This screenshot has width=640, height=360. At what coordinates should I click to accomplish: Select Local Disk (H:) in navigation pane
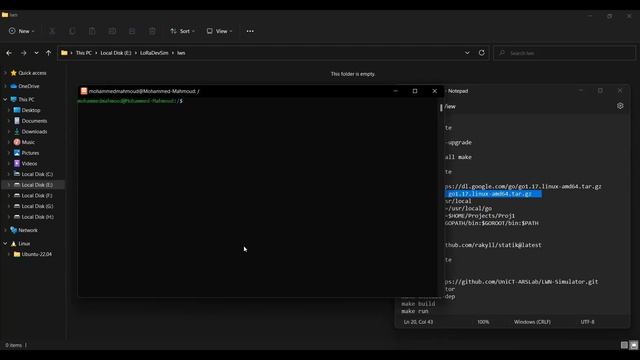37,217
